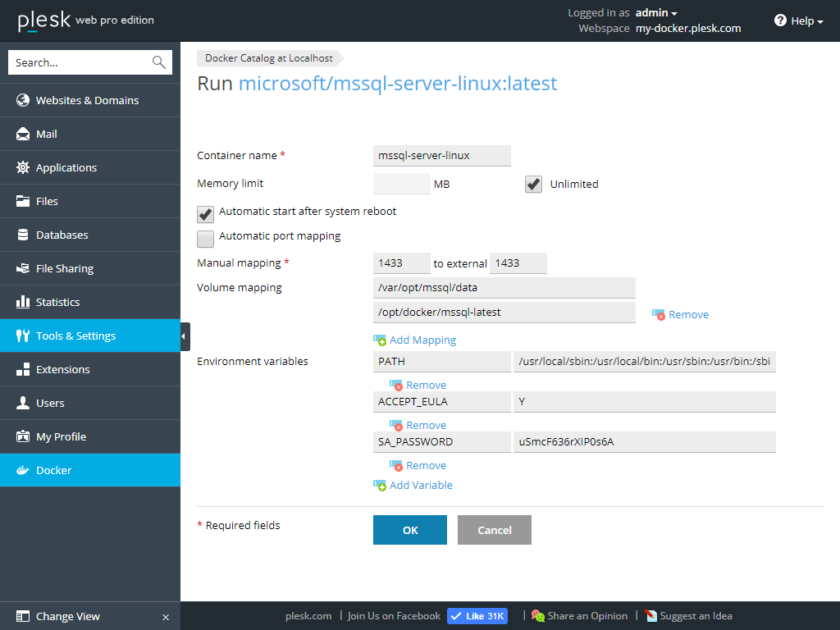The width and height of the screenshot is (840, 630).
Task: Click the Help question mark icon
Action: (780, 21)
